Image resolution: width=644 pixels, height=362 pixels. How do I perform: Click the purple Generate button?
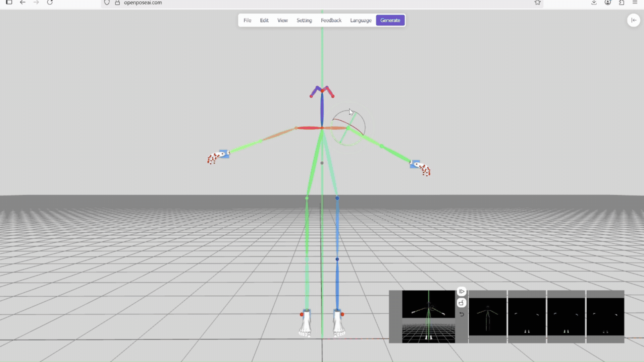tap(390, 20)
